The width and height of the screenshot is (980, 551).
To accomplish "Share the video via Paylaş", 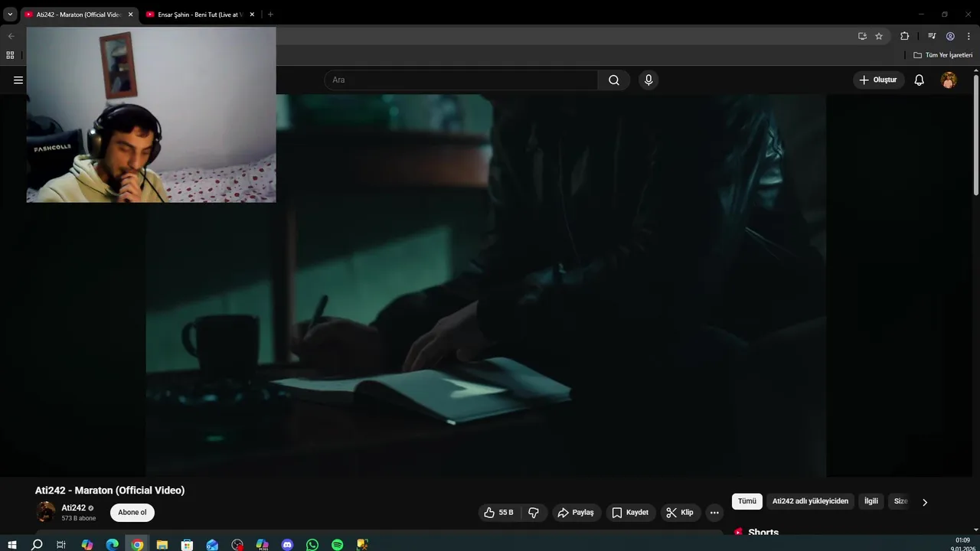I will [576, 512].
